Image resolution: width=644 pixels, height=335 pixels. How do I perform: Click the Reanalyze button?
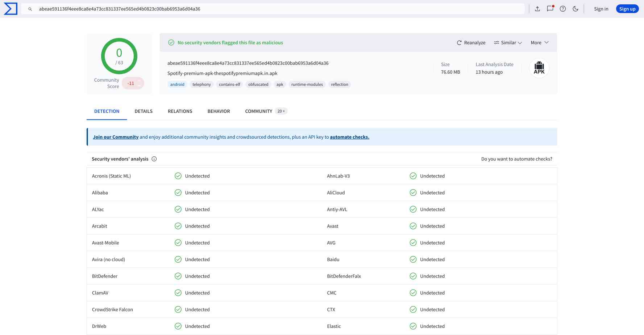click(x=471, y=43)
